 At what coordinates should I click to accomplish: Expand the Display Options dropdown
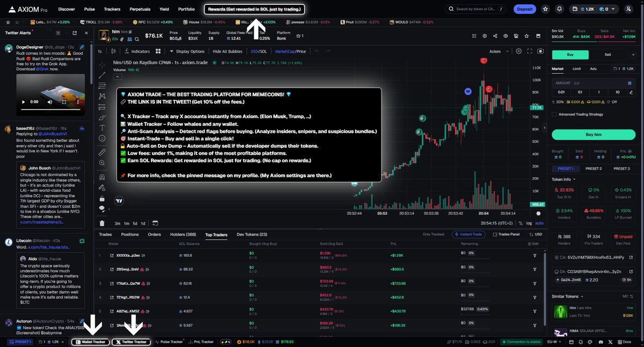[x=187, y=52]
